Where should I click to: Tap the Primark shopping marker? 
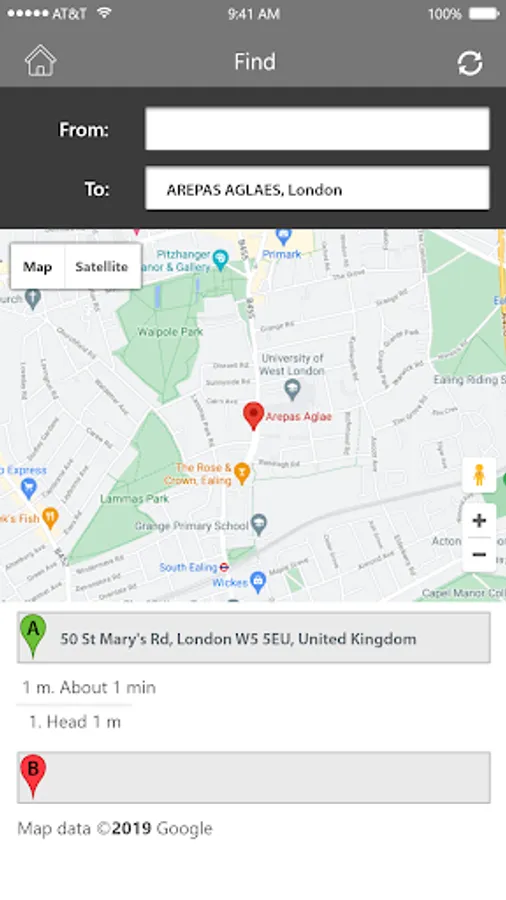click(283, 235)
